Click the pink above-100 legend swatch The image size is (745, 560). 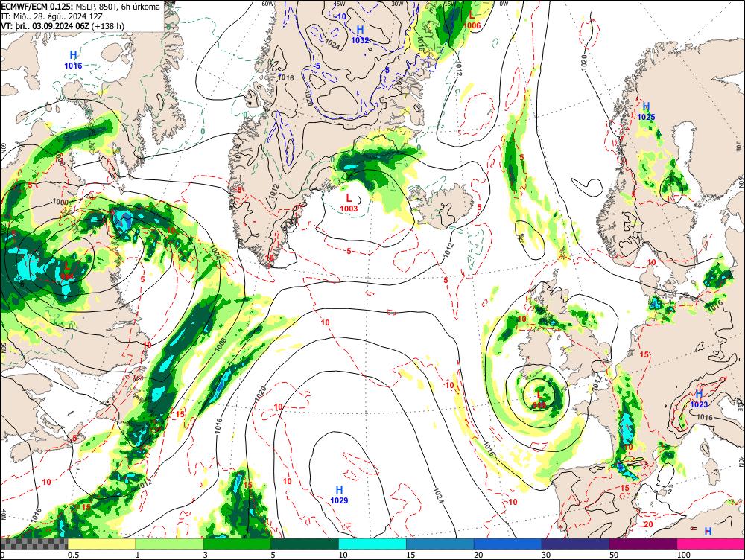[711, 544]
